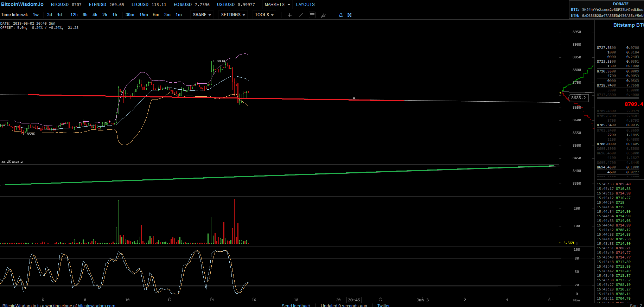The width and height of the screenshot is (644, 307).
Task: Click the Updated 0 seconds ago status
Action: 344,305
